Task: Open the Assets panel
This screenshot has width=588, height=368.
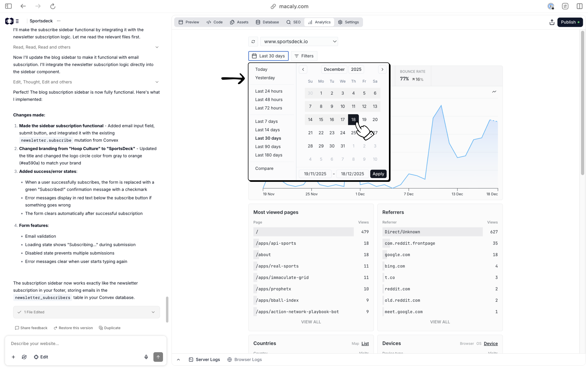Action: coord(239,22)
